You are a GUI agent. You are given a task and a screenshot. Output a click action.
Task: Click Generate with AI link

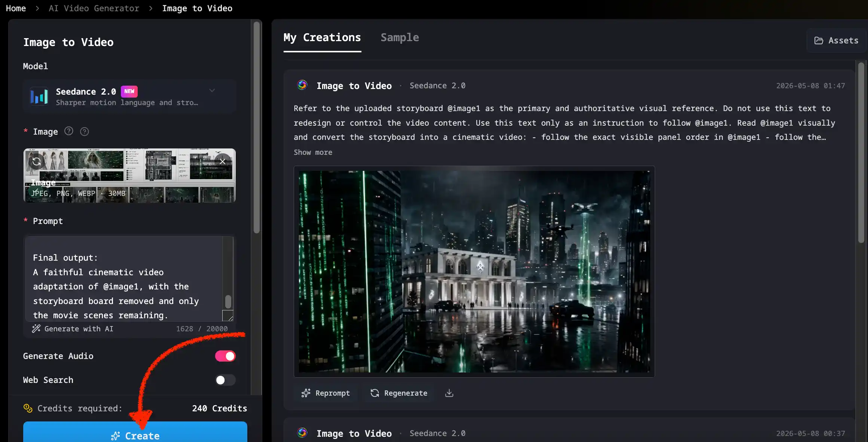pyautogui.click(x=73, y=329)
